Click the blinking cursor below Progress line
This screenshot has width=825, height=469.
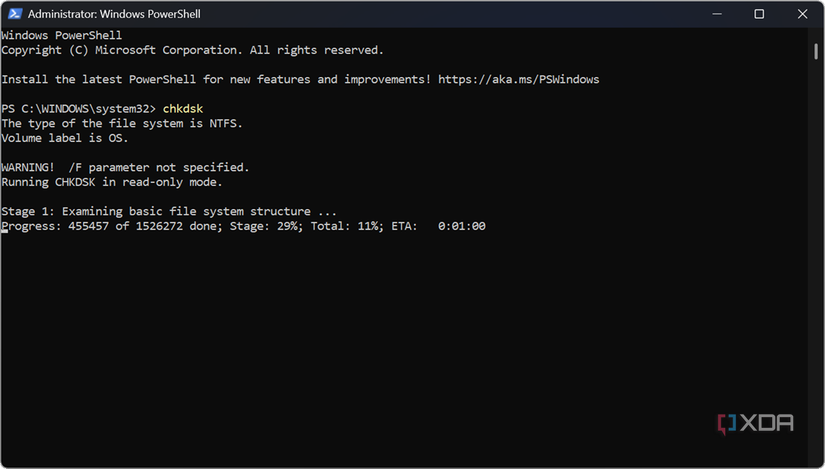point(5,242)
